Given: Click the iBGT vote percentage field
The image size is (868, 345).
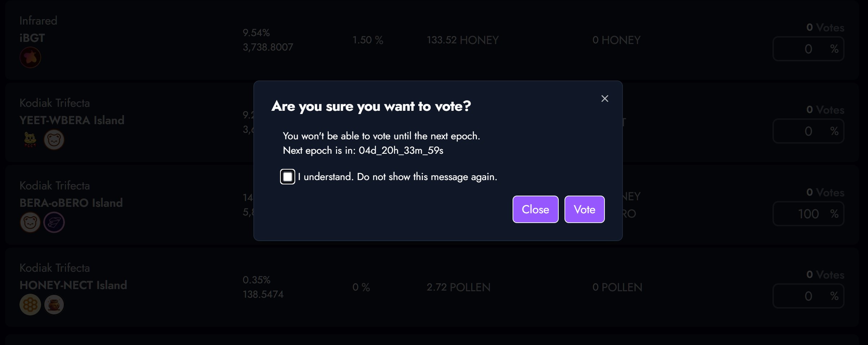Looking at the screenshot, I should (x=809, y=49).
